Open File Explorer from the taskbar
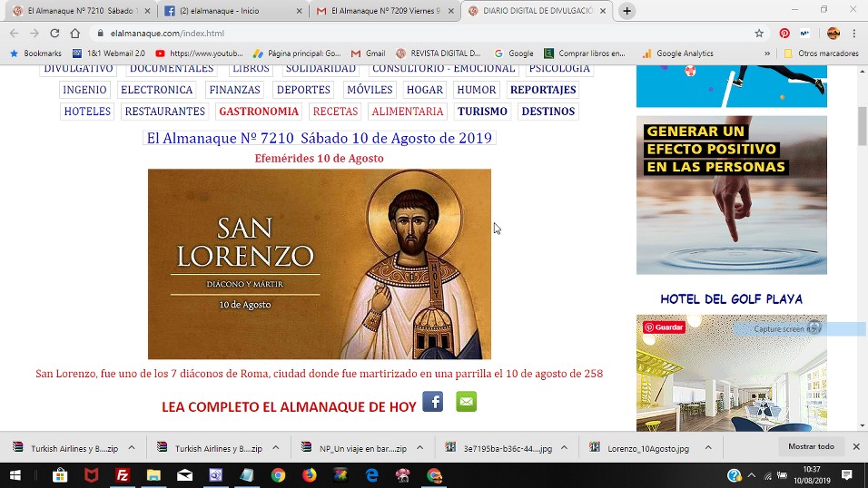Image resolution: width=868 pixels, height=488 pixels. tap(153, 475)
